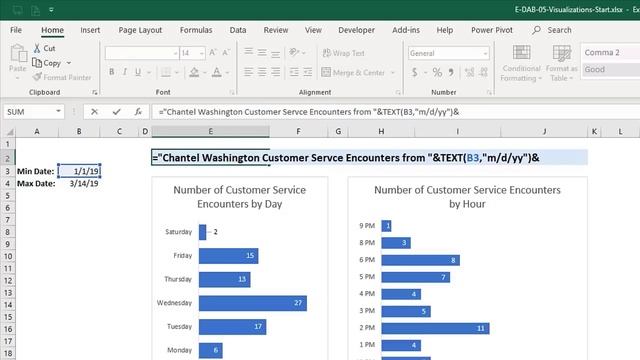Click the Insert Function fx icon
640x360 pixels.
point(138,112)
